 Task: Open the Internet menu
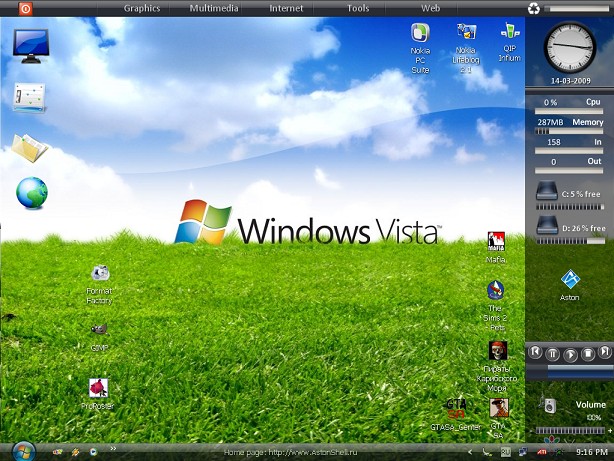(286, 8)
